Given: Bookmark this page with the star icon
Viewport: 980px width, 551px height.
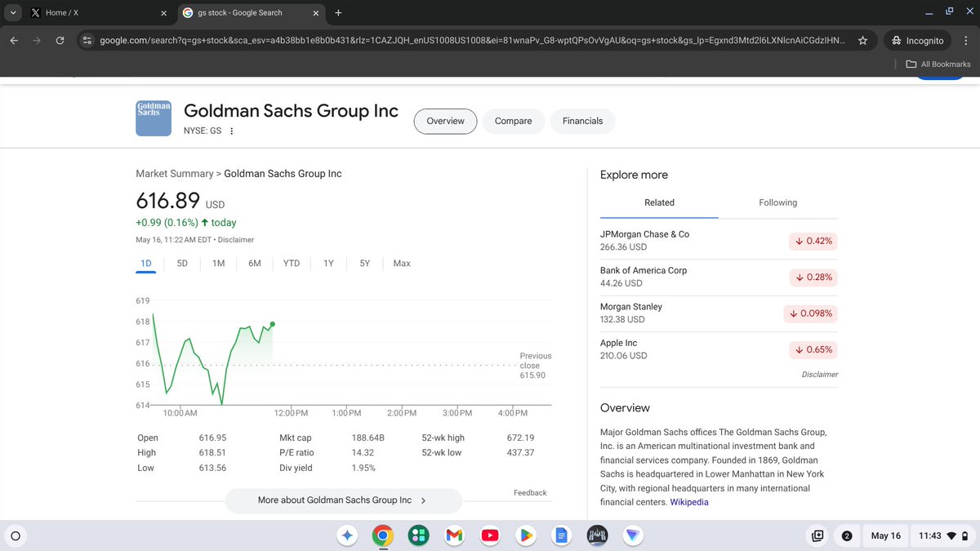Looking at the screenshot, I should click(862, 40).
